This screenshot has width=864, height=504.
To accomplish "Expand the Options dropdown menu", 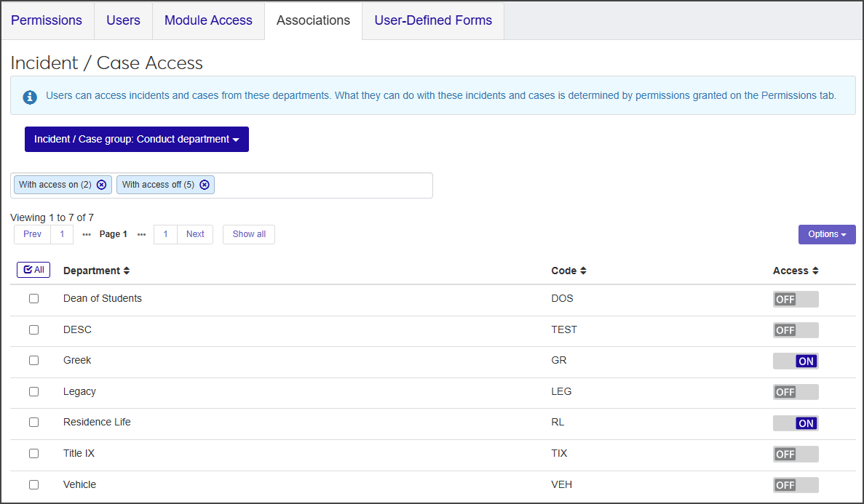I will [x=827, y=234].
